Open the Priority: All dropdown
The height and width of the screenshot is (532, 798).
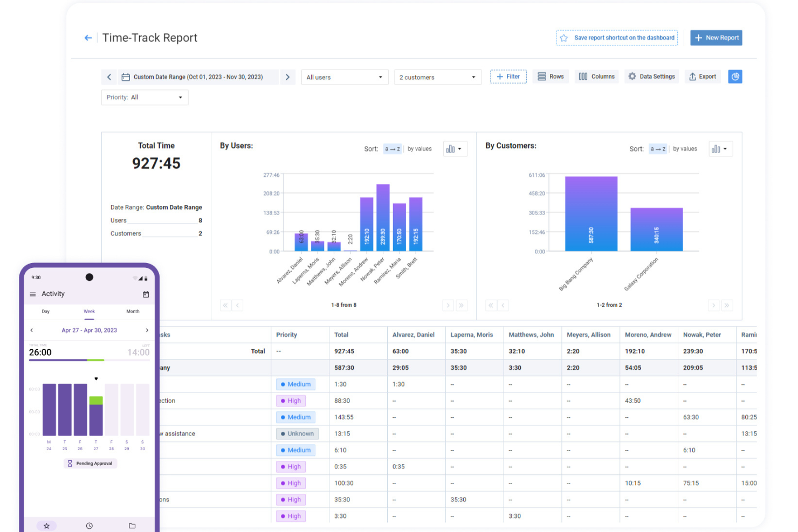point(145,98)
